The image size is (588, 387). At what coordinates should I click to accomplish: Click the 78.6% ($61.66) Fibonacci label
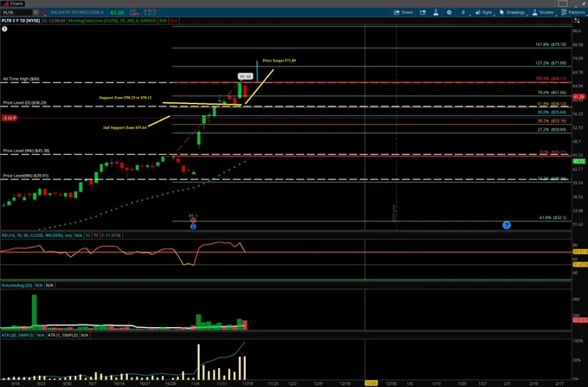[552, 93]
